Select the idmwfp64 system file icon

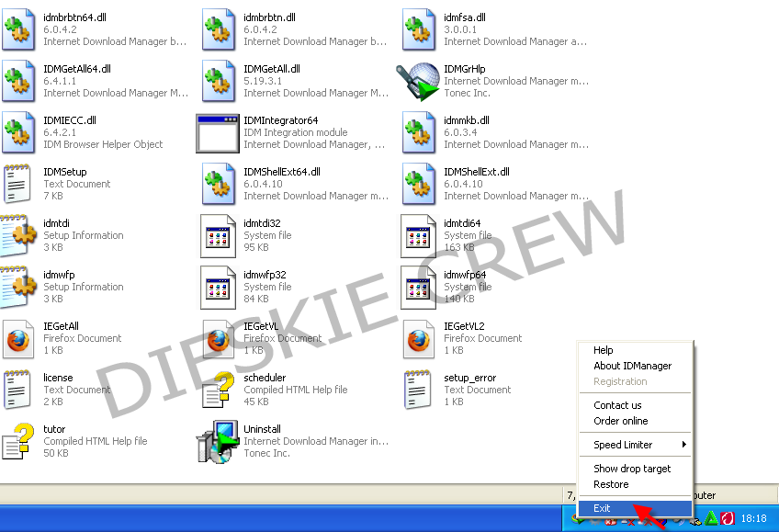(x=418, y=288)
